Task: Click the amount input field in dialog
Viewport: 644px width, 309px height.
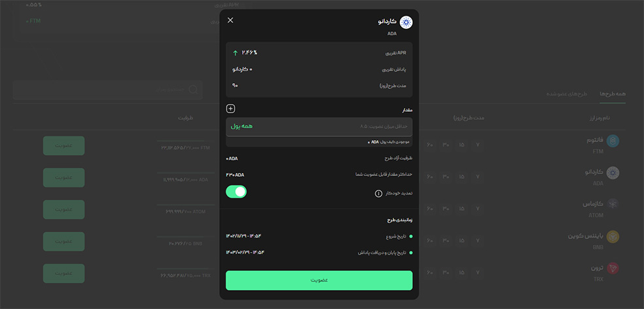Action: 319,126
